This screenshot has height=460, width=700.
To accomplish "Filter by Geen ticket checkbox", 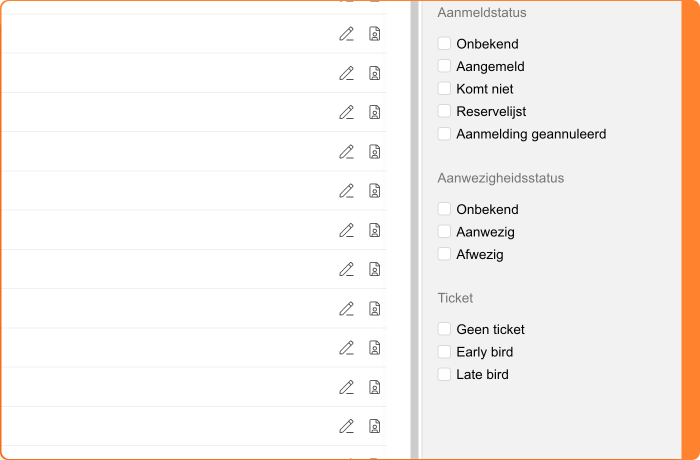I will pos(444,329).
